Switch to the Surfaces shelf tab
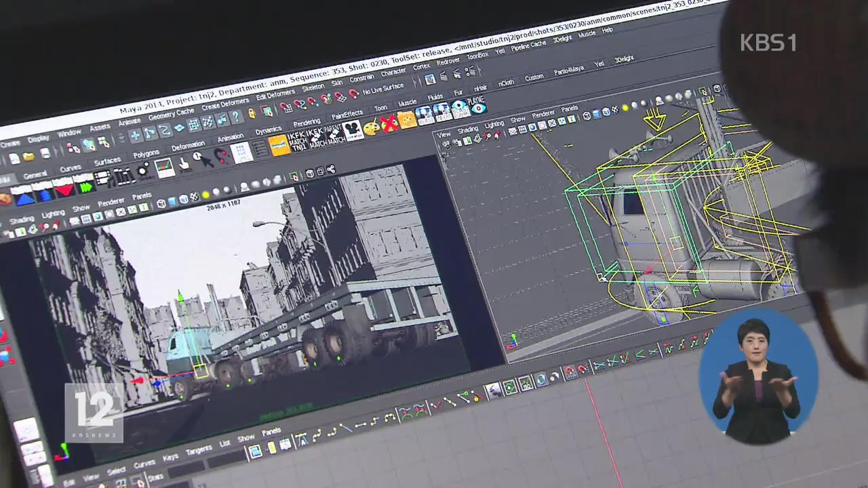The width and height of the screenshot is (868, 488). [x=107, y=163]
